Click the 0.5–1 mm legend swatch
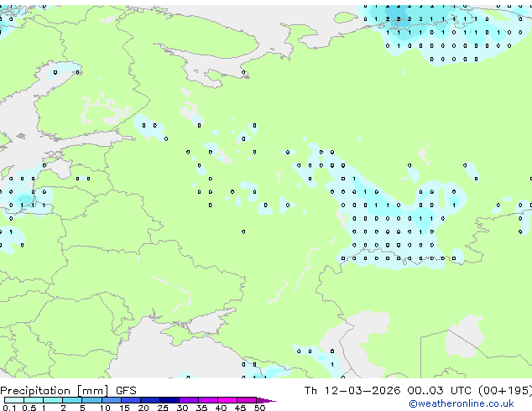Image resolution: width=532 pixels, height=411 pixels. click(34, 400)
